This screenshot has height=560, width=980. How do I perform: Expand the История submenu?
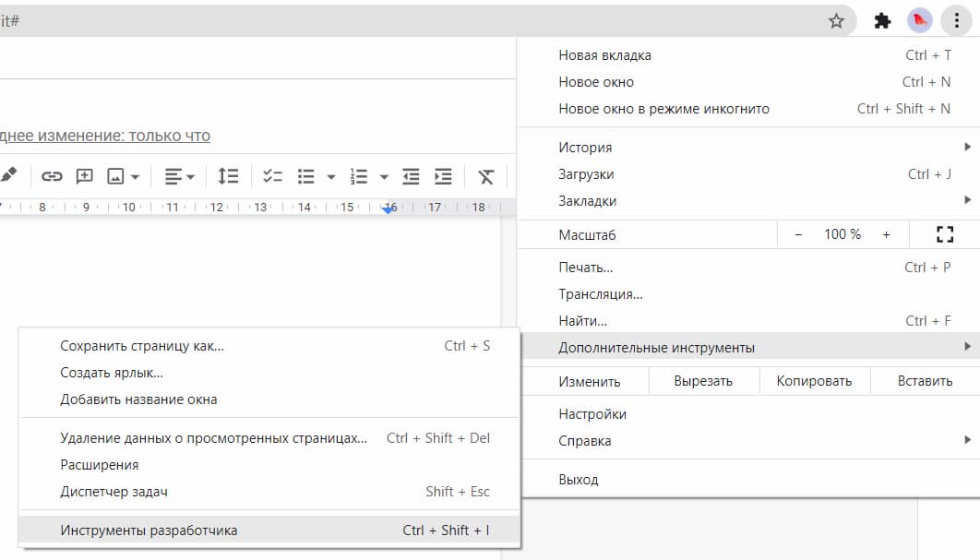coord(748,148)
